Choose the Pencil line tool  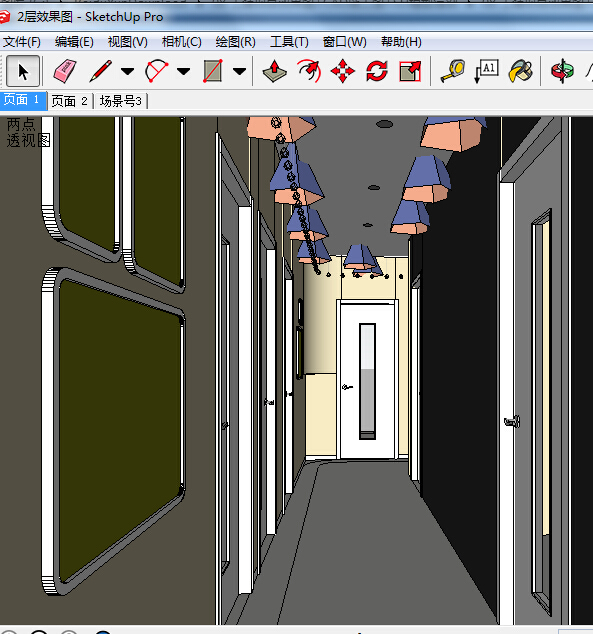point(101,71)
